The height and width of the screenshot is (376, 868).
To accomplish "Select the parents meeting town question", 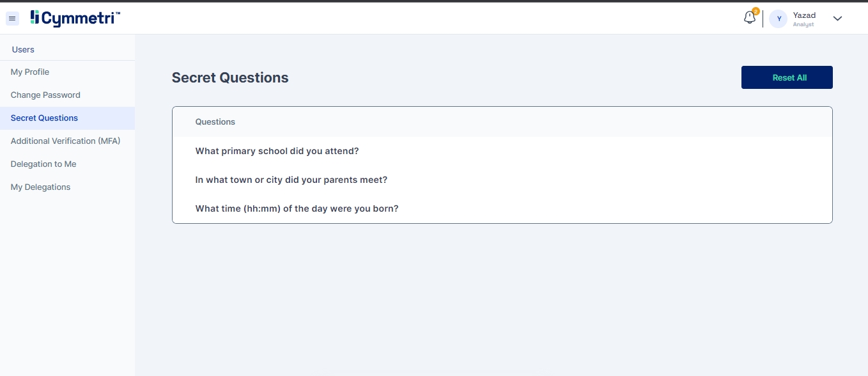I will (291, 180).
